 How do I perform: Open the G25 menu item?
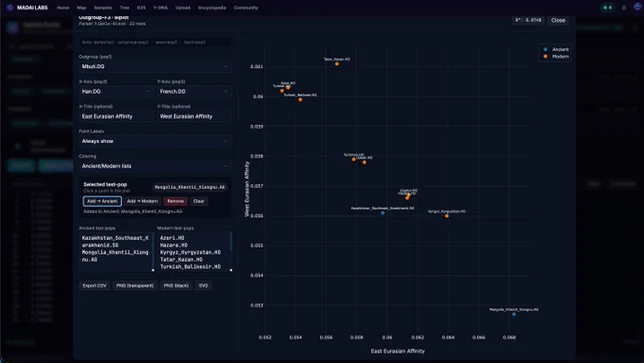(x=141, y=8)
